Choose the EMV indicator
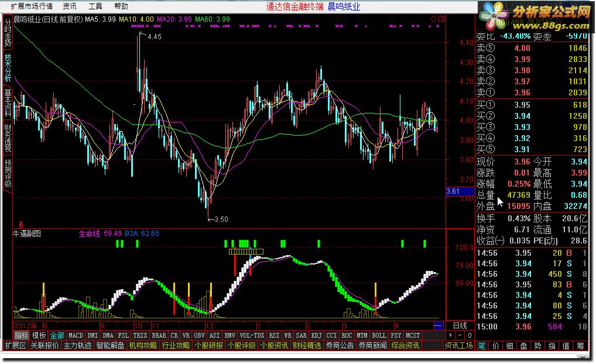 [230, 335]
